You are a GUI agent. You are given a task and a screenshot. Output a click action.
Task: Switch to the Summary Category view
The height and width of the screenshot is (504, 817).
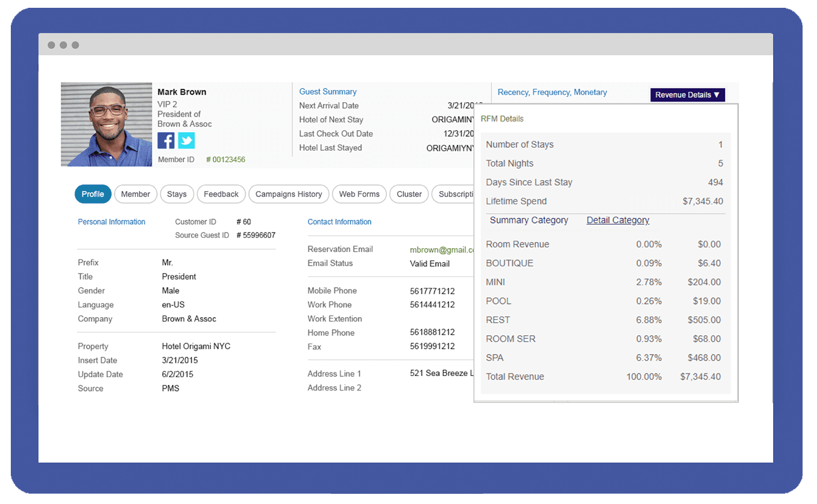point(528,220)
